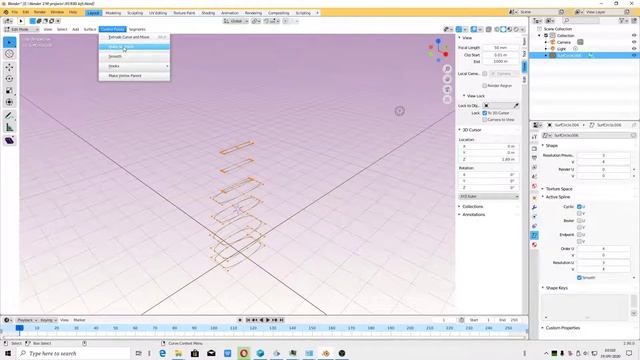
Task: Open the Hooks submenu
Action: tap(134, 66)
